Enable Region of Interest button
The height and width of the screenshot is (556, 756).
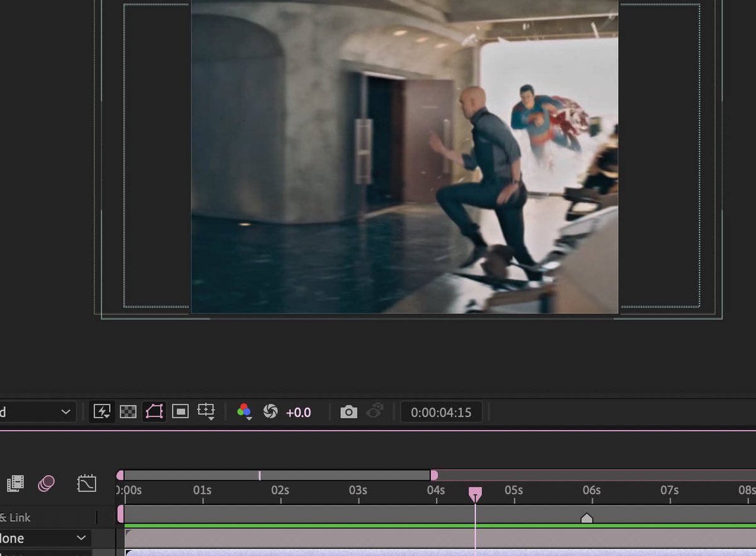[x=180, y=412]
